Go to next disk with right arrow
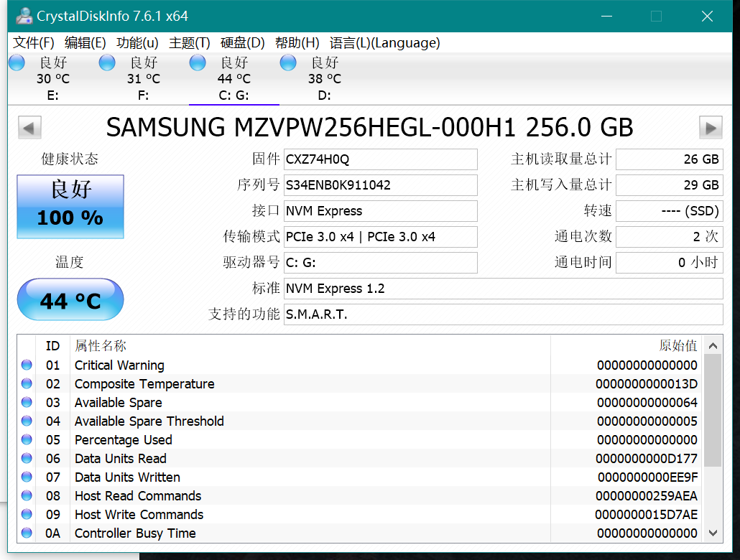 (x=711, y=127)
